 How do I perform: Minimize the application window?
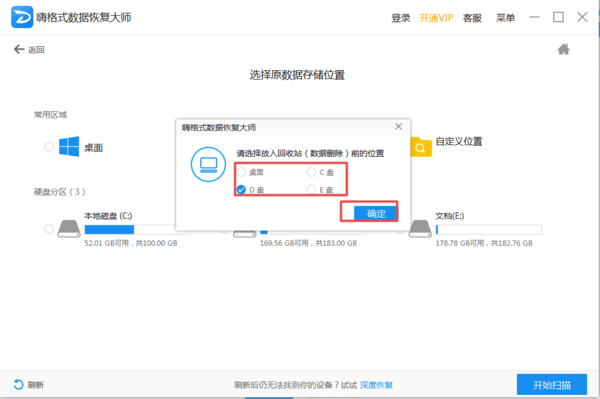(x=534, y=17)
